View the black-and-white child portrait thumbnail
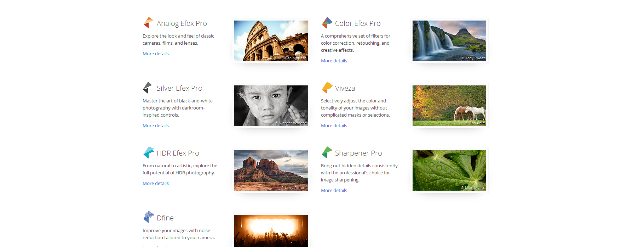 coord(271,106)
